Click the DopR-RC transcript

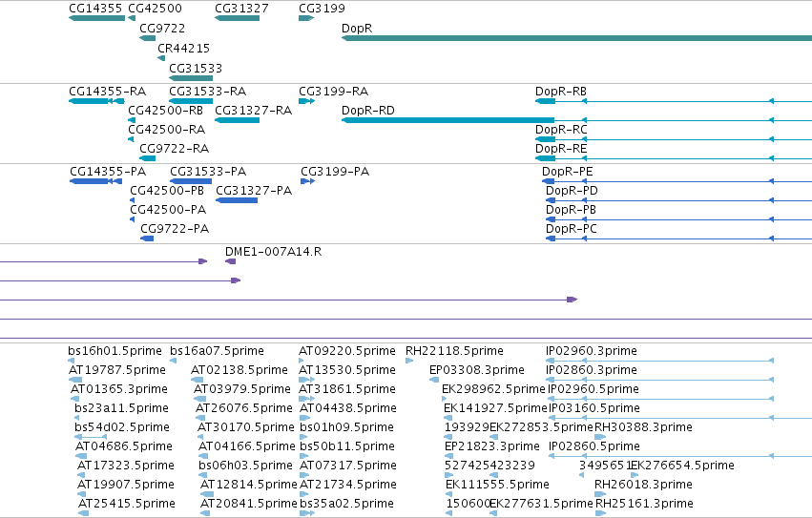click(674, 139)
